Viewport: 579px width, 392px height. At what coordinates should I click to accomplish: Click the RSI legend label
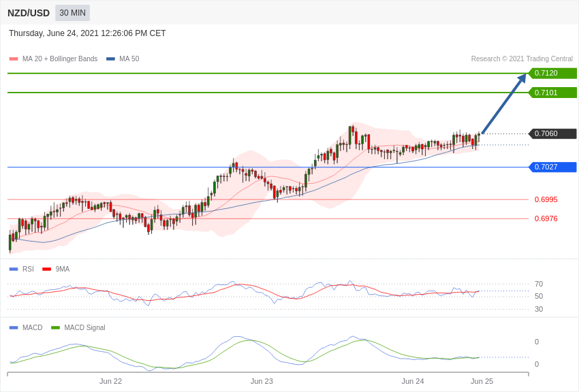click(x=28, y=269)
